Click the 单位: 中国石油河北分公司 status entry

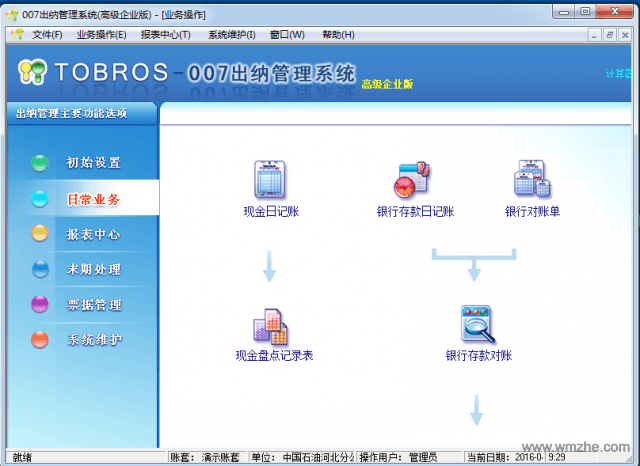tap(302, 457)
